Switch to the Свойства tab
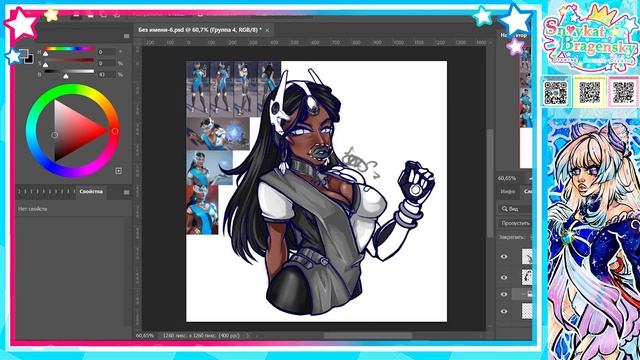The image size is (640, 360). click(x=91, y=191)
